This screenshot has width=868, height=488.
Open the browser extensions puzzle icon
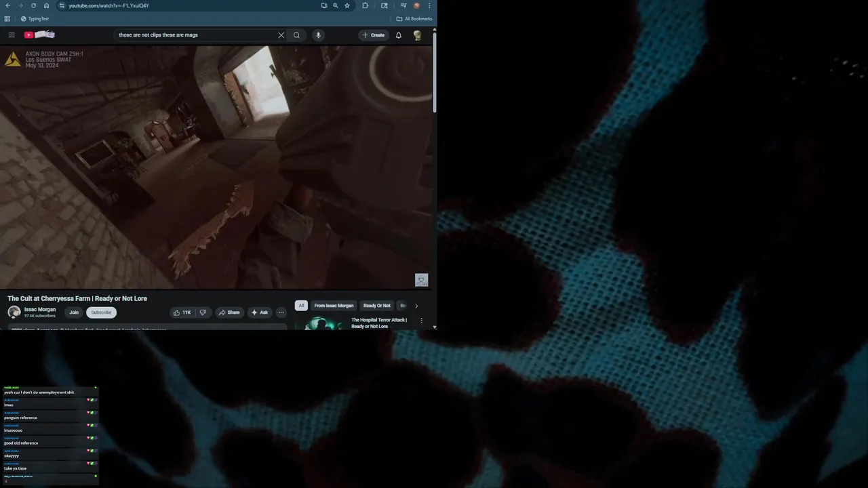click(365, 5)
